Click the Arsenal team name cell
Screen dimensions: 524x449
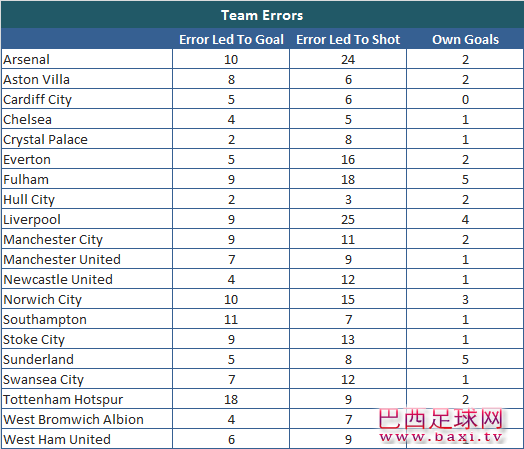coord(87,59)
